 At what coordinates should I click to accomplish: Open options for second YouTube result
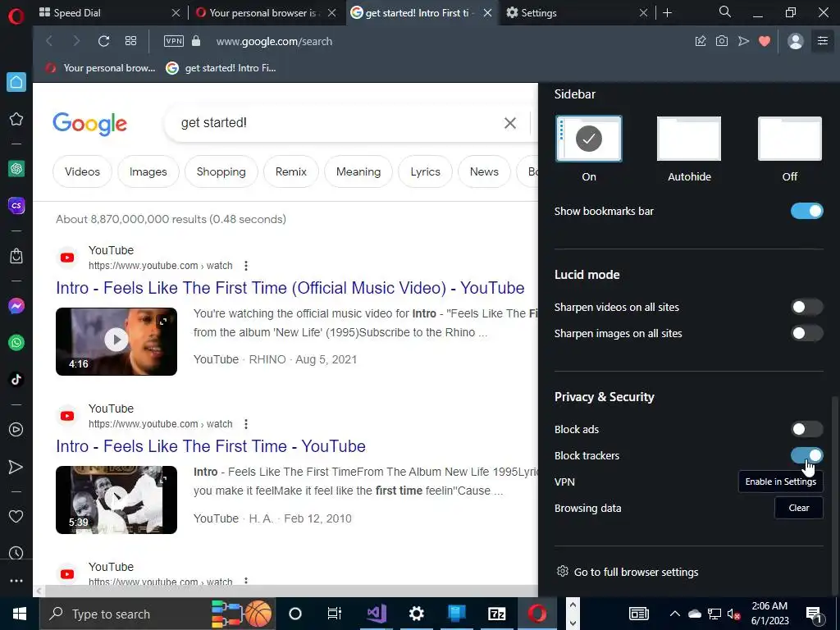coord(246,424)
